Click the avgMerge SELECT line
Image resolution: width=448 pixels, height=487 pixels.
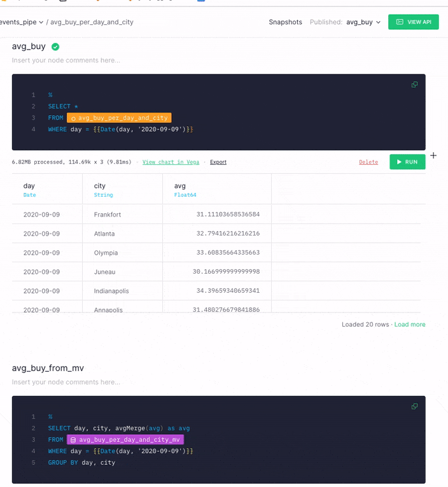(x=118, y=428)
